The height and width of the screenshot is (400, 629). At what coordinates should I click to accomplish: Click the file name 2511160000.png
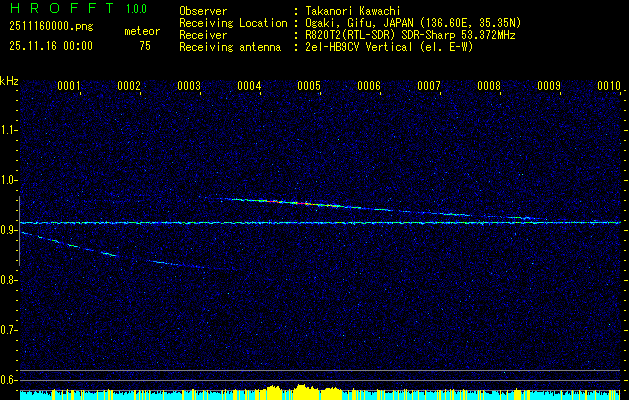pyautogui.click(x=51, y=27)
